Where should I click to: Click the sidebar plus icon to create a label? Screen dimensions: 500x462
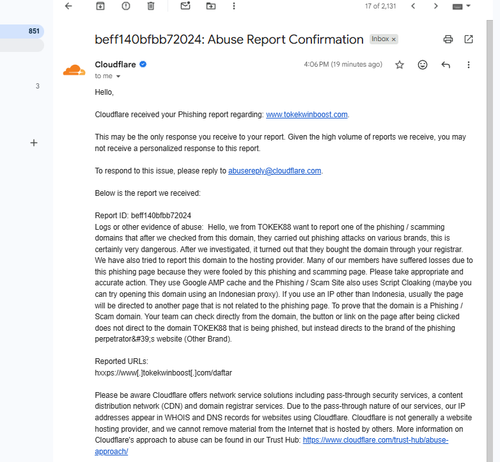pyautogui.click(x=34, y=143)
